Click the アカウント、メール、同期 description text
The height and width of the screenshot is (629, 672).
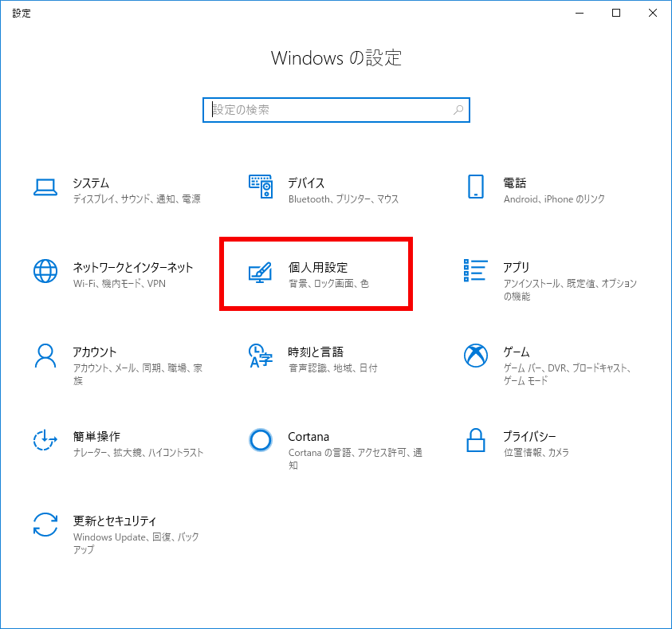138,374
